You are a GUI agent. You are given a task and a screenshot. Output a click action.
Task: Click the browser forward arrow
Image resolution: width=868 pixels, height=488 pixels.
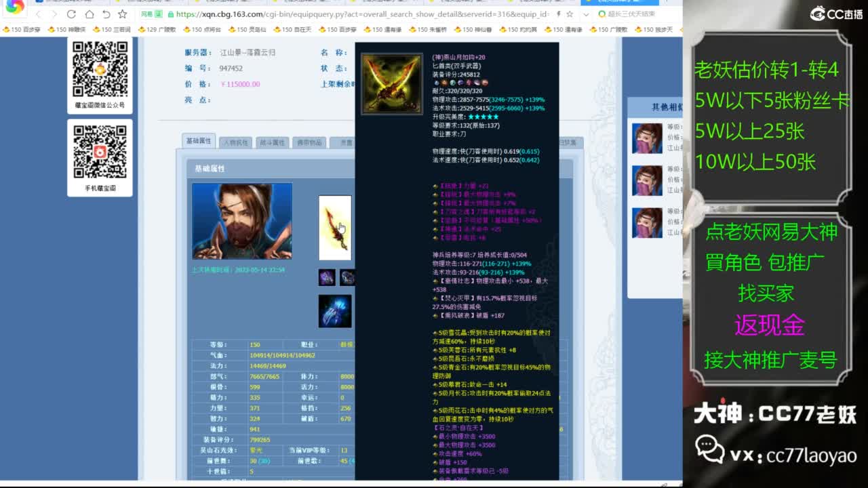54,14
